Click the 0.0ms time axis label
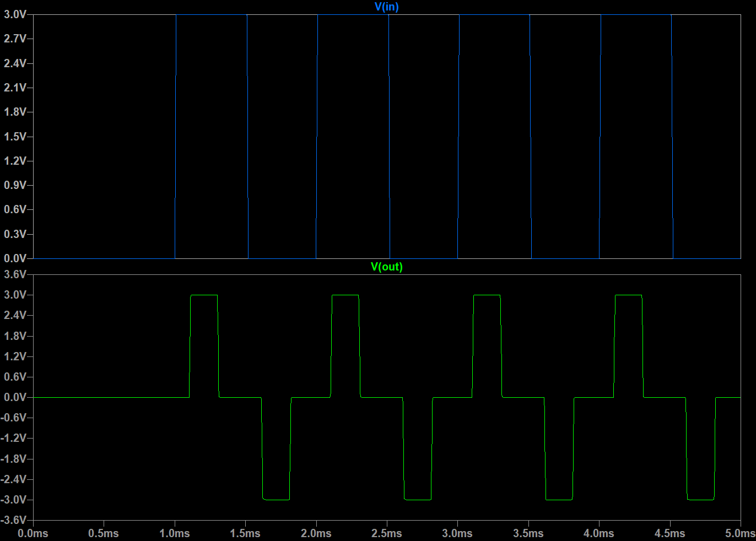This screenshot has width=756, height=541. point(33,533)
